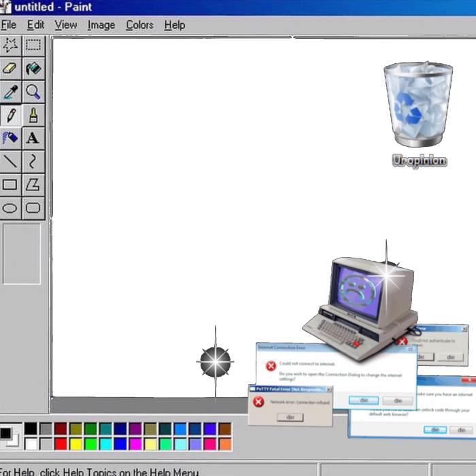Viewport: 476px width, 476px height.
Task: Pick the brown color swatch
Action: pos(225,428)
